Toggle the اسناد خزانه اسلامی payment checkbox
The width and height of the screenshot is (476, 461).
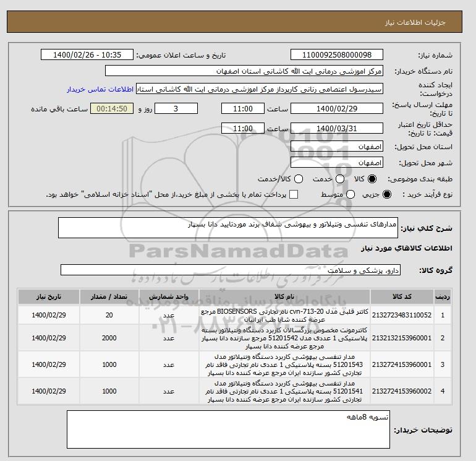tap(294, 194)
